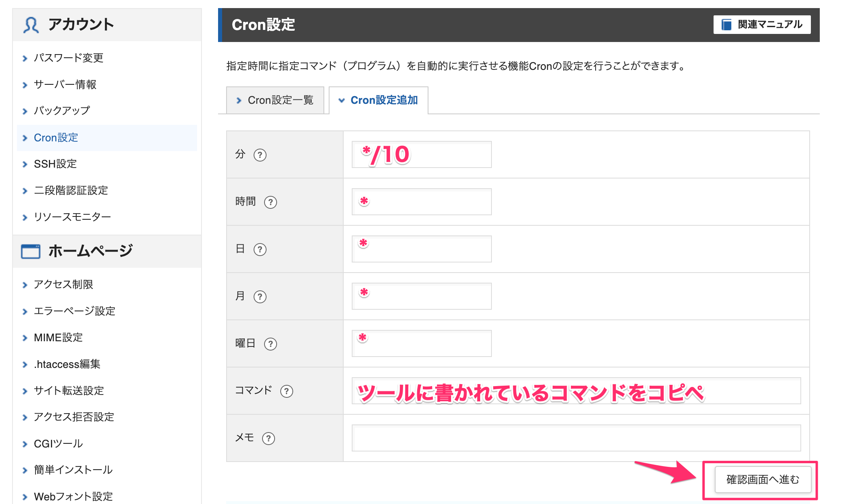The width and height of the screenshot is (844, 504).
Task: Click the help icon next to 分
Action: pos(260,155)
